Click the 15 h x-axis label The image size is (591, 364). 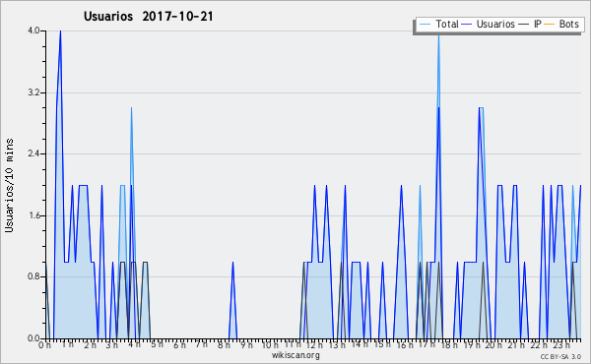click(x=382, y=344)
